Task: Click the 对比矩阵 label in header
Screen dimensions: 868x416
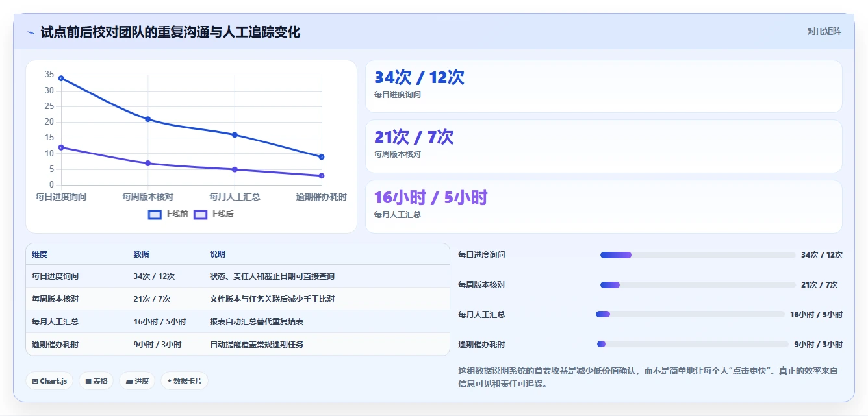Action: (x=824, y=31)
